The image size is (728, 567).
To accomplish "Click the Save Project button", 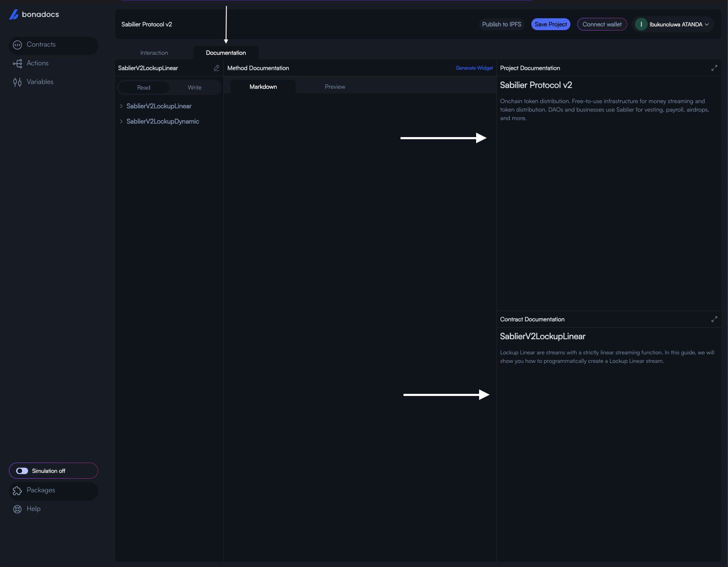I will (x=551, y=24).
